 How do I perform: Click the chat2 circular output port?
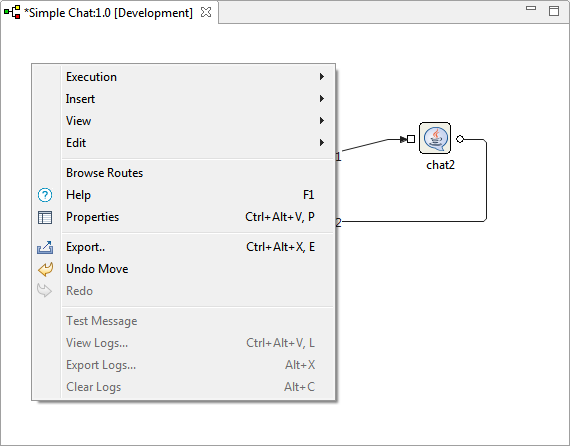(x=460, y=139)
